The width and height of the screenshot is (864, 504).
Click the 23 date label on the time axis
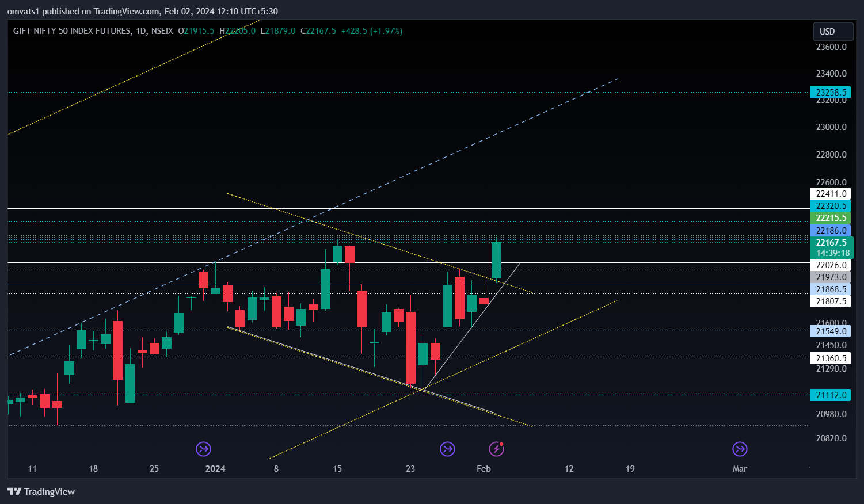(410, 469)
